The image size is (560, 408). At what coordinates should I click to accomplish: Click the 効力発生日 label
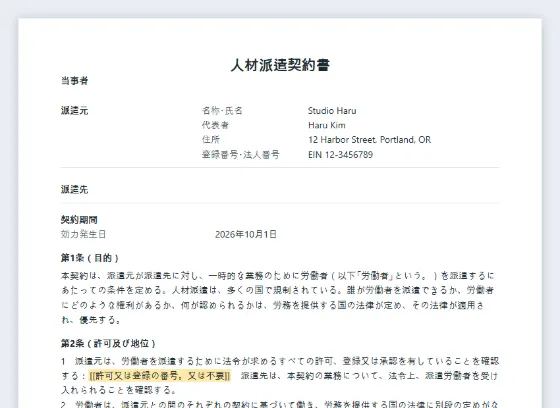pos(83,234)
